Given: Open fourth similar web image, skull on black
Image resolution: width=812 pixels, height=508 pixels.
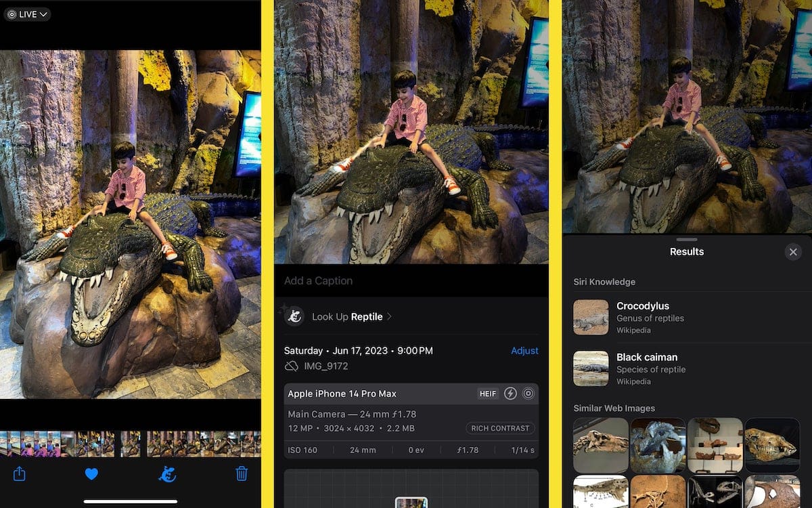Looking at the screenshot, I should (x=772, y=445).
